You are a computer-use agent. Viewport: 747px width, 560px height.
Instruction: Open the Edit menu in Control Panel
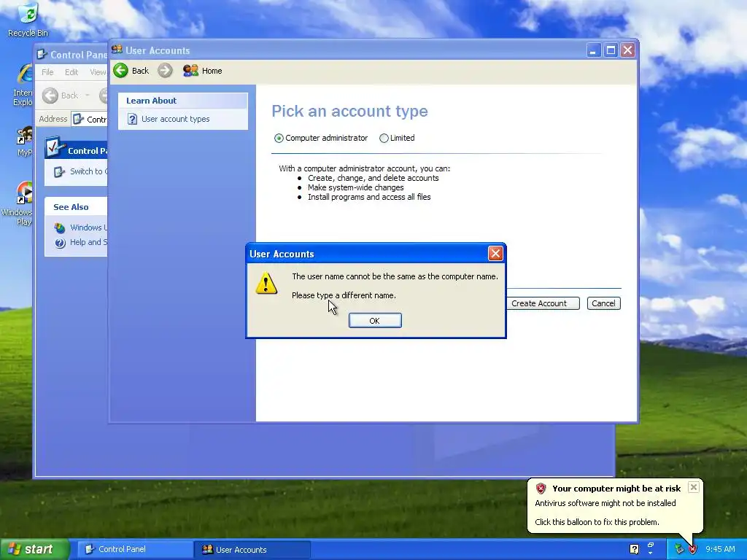[x=71, y=72]
